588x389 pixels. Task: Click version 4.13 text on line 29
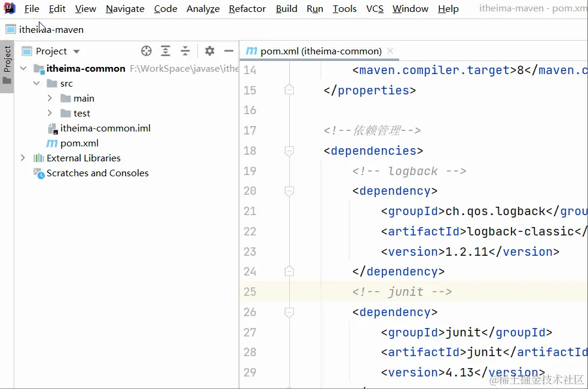pos(460,372)
